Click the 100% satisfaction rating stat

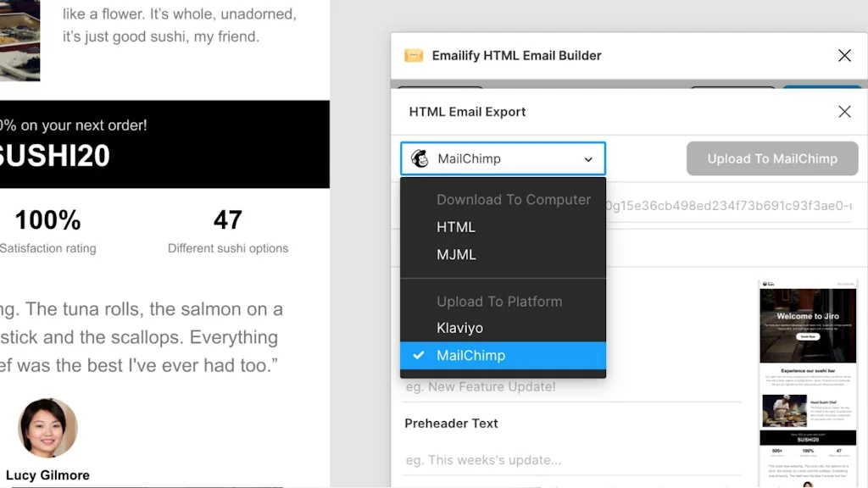click(48, 222)
